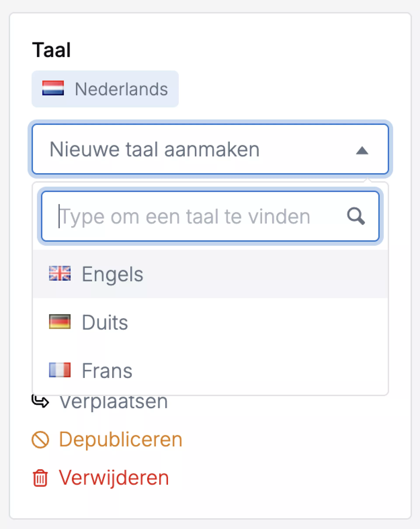Click the Verwijderen link
The width and height of the screenshot is (420, 529).
click(114, 477)
